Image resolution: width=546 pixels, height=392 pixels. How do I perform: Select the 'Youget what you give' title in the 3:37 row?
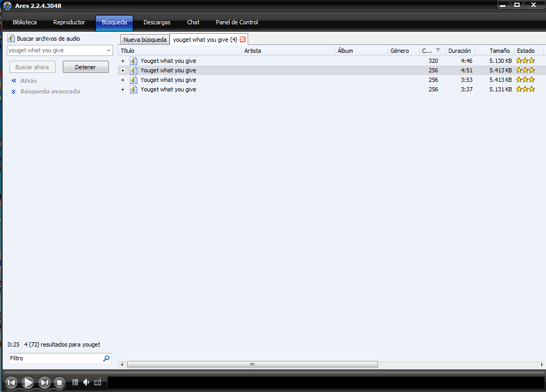pos(168,89)
